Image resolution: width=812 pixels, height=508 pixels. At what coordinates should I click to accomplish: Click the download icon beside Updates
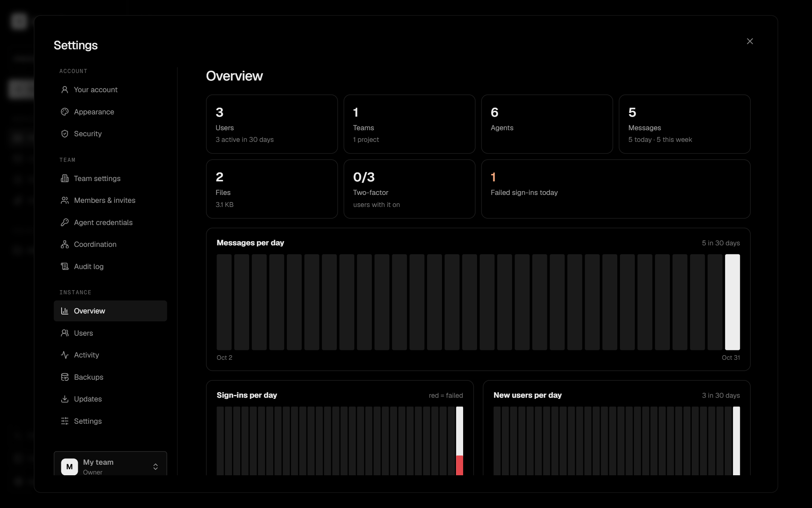[65, 399]
